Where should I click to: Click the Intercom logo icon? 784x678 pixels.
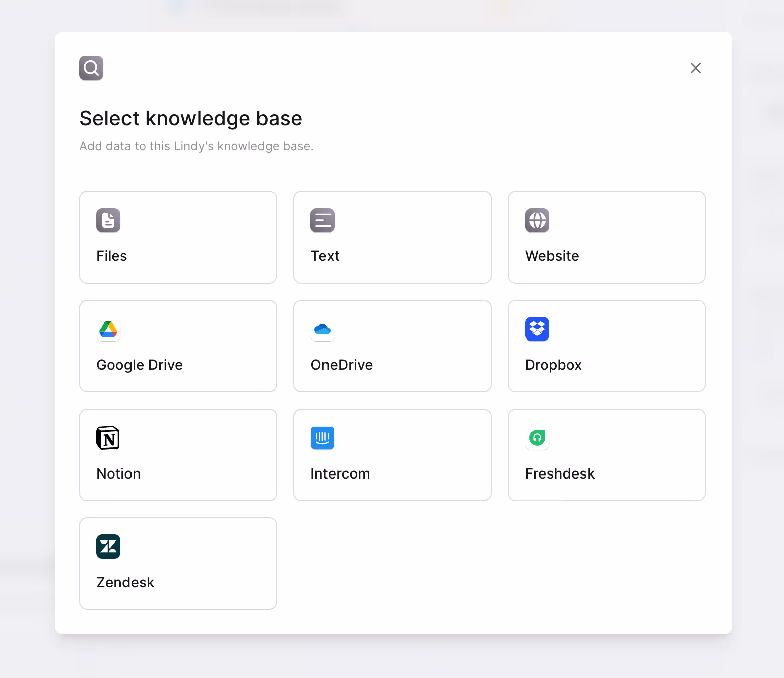pyautogui.click(x=322, y=438)
